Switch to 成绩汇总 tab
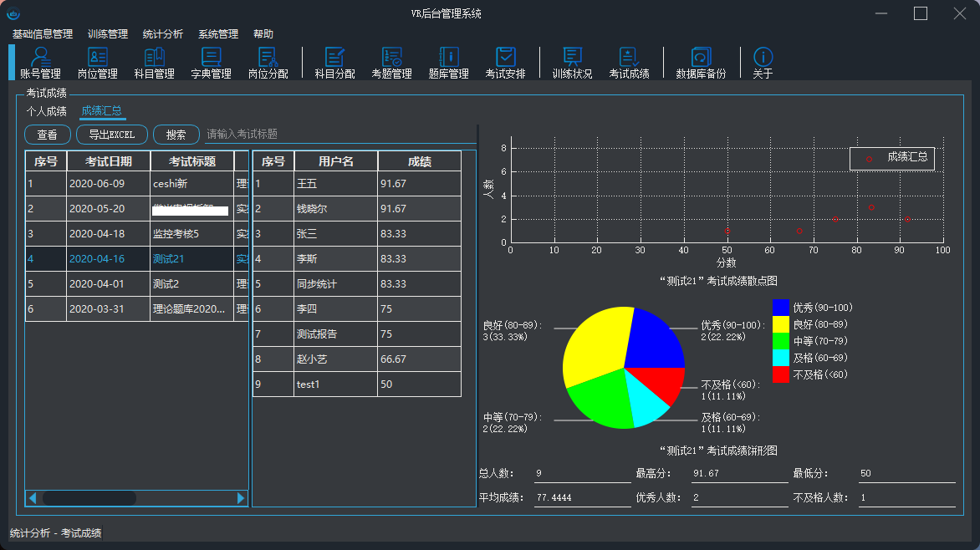980x550 pixels. point(101,111)
